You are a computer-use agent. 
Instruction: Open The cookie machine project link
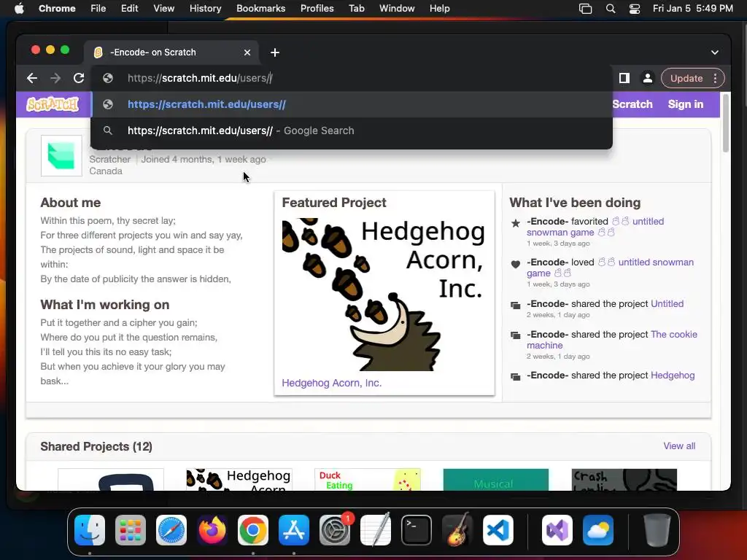click(x=612, y=340)
